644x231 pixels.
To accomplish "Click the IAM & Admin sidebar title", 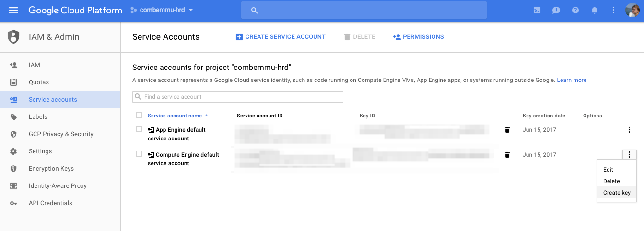I will (x=53, y=37).
